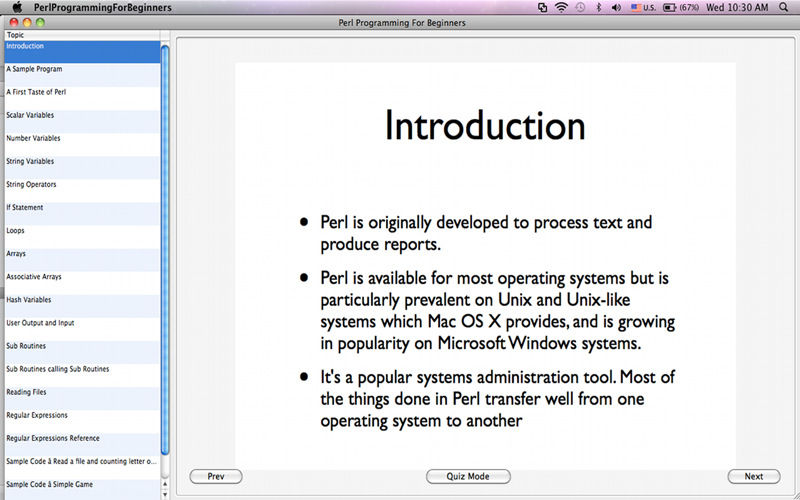The height and width of the screenshot is (500, 800).
Task: Select the Hash Variables topic
Action: coord(82,305)
